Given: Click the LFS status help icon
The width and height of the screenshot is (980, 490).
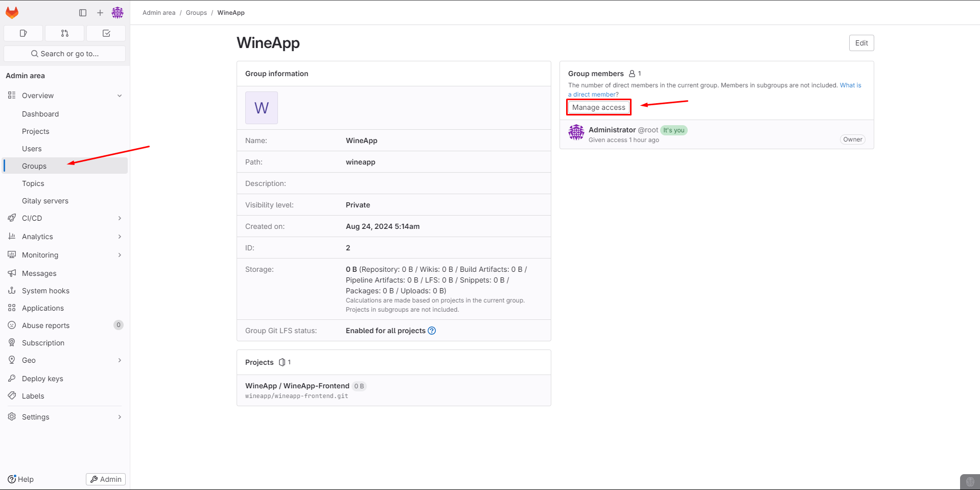Looking at the screenshot, I should (x=432, y=331).
